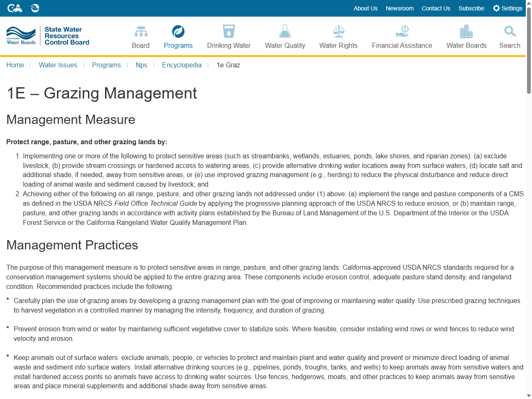Open the About Us menu item

(x=365, y=8)
